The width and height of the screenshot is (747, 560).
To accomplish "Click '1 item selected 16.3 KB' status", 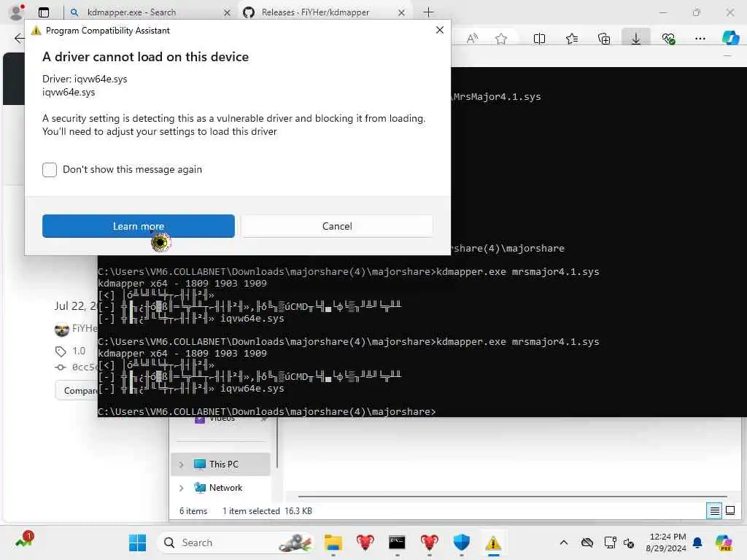I will [267, 511].
